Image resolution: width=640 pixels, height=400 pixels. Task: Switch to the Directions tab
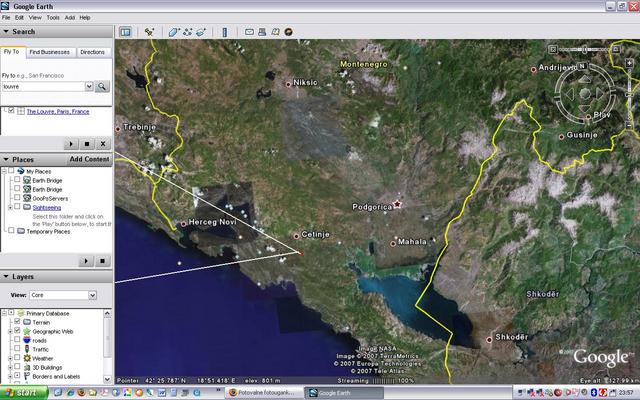click(x=93, y=52)
